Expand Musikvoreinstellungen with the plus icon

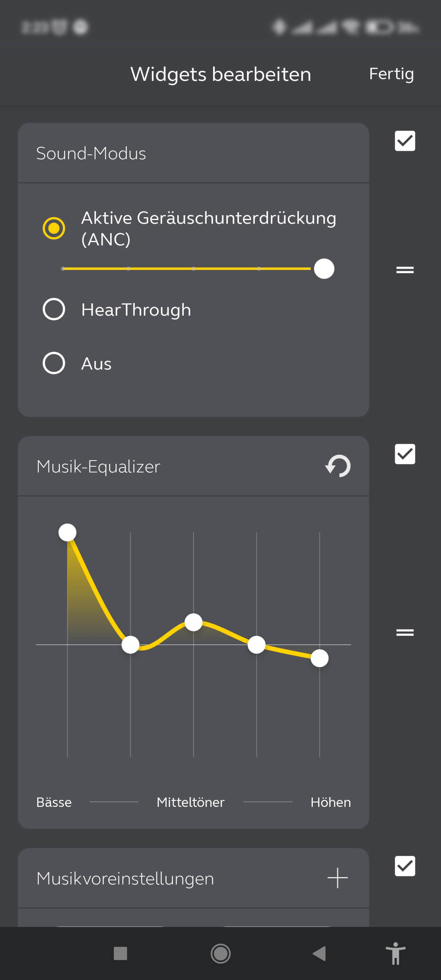[338, 878]
